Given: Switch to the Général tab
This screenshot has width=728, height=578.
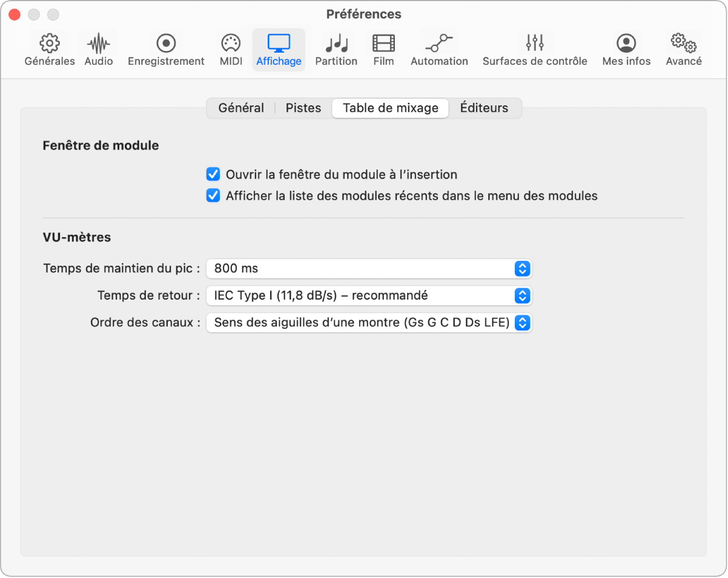Looking at the screenshot, I should (x=241, y=108).
